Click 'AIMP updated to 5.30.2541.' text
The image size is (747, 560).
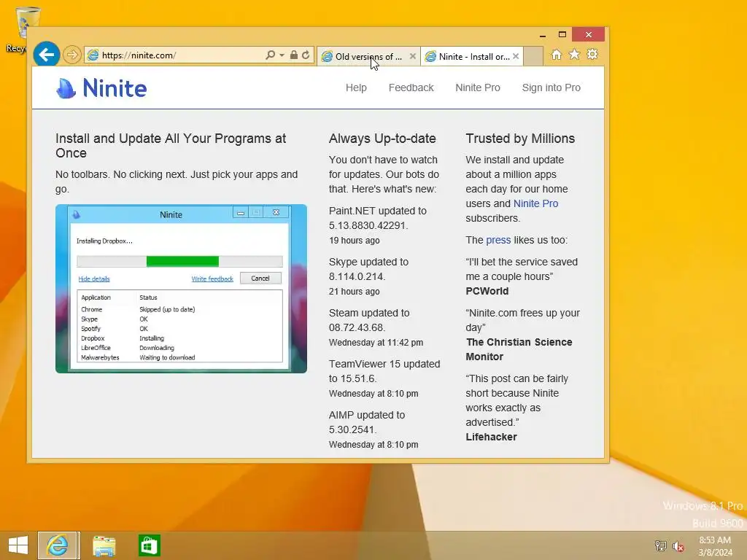coord(367,422)
